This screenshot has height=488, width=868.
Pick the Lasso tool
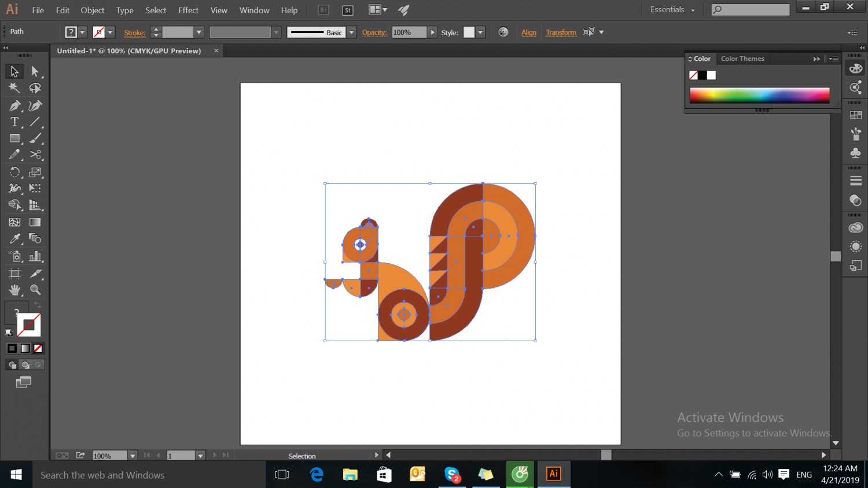coord(35,88)
